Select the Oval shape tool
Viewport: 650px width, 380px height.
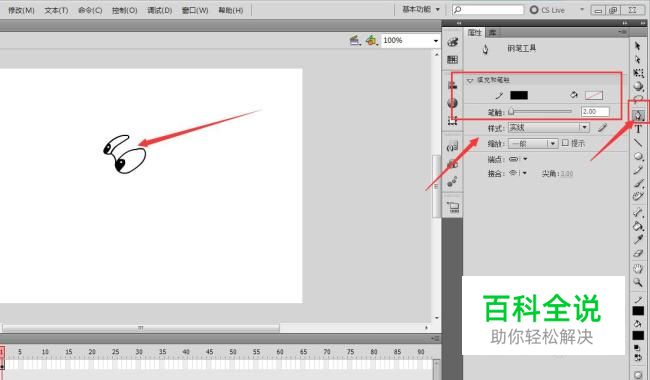point(638,157)
